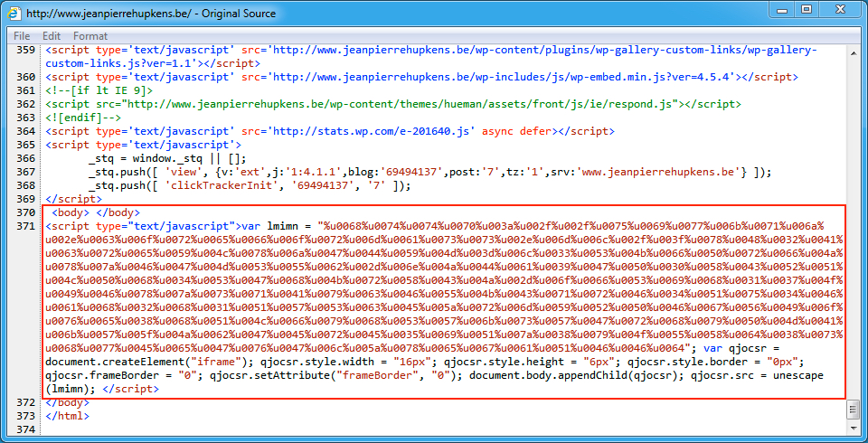
Task: Click the 'var qjocsr' declaration
Action: click(x=733, y=348)
